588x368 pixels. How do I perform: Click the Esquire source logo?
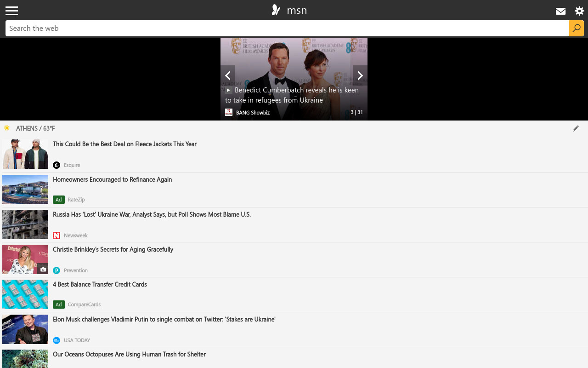(57, 165)
